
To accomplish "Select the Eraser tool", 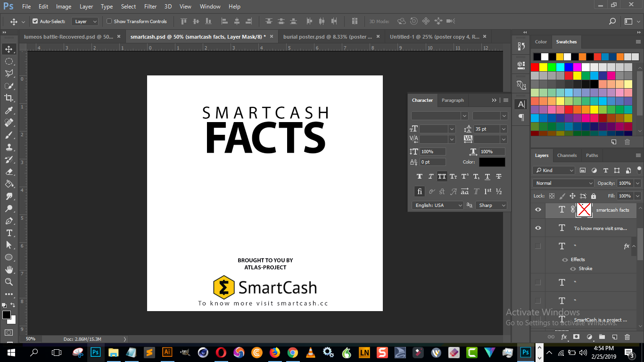I will [9, 172].
